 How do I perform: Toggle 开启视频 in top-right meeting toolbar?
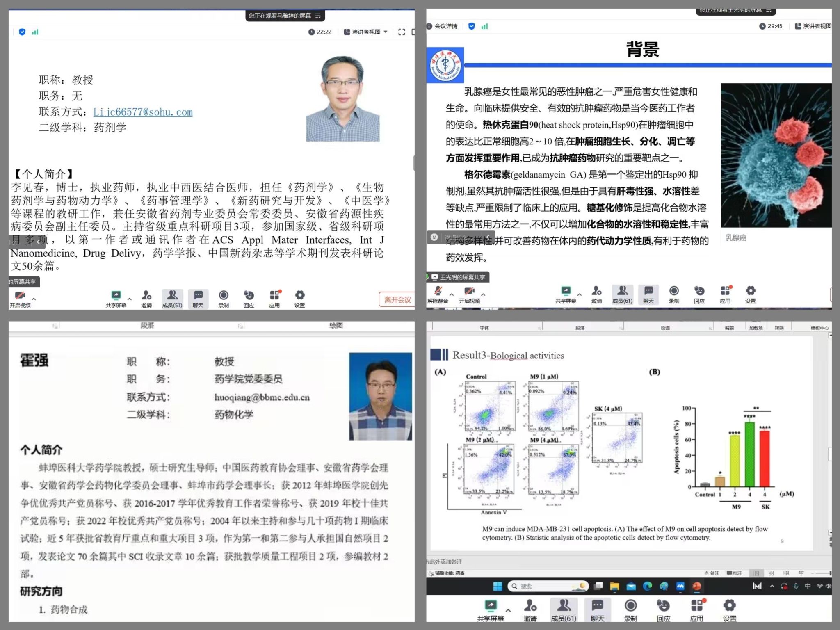[469, 291]
